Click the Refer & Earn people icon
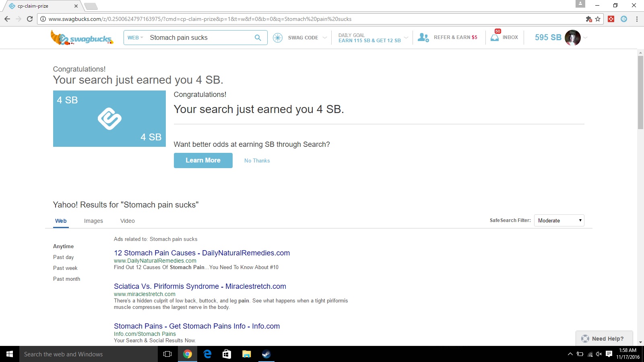 [423, 37]
